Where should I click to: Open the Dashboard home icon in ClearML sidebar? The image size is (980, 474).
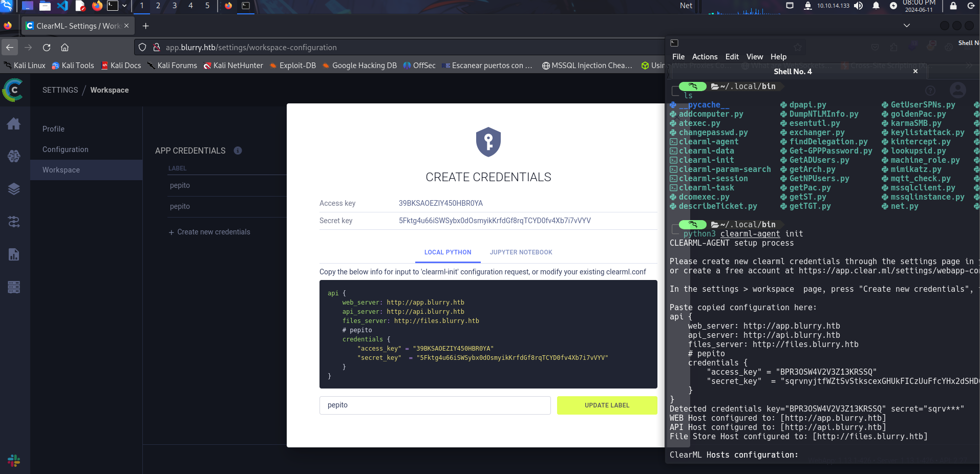[14, 123]
